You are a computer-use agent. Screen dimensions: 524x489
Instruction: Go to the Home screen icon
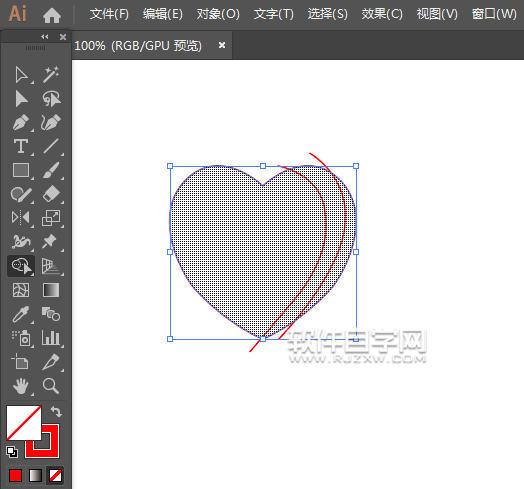coord(52,15)
